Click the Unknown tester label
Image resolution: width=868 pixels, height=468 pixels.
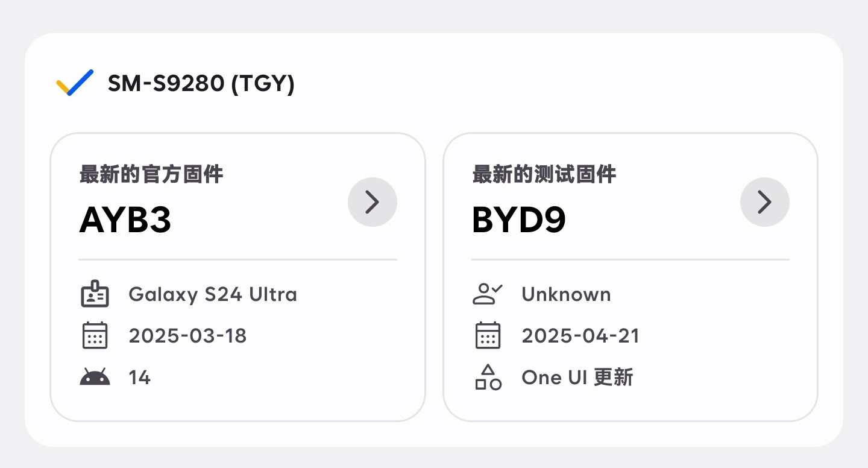click(x=567, y=294)
